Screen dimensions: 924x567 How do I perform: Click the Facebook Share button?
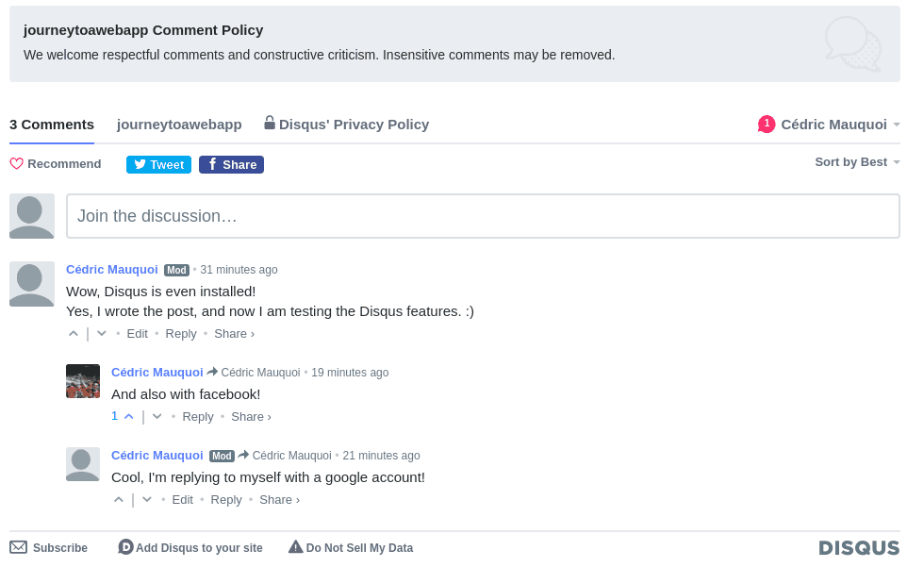point(231,164)
